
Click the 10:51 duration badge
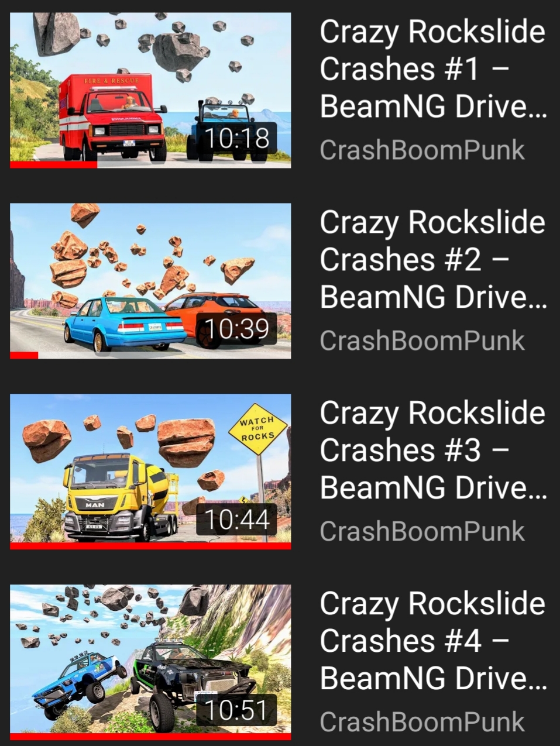236,710
